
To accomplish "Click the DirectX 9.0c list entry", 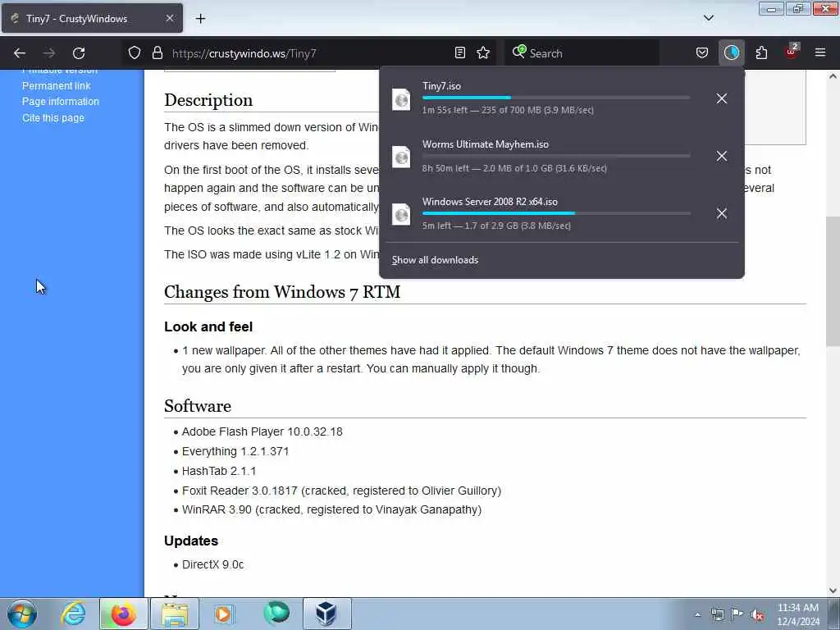I will 212,564.
